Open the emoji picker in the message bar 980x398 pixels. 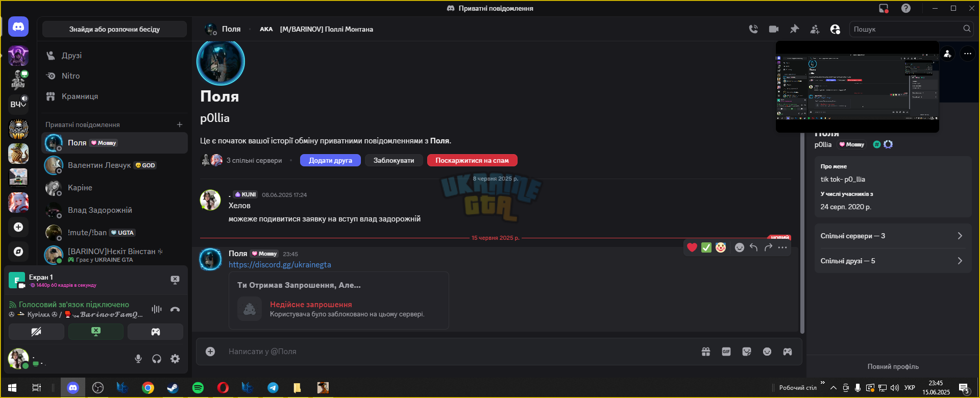[767, 352]
